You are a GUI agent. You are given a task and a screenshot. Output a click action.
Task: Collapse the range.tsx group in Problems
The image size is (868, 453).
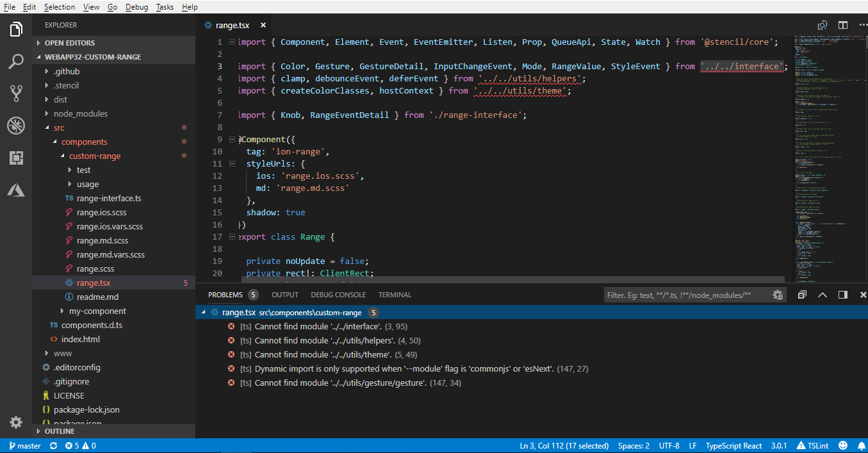[x=204, y=312]
